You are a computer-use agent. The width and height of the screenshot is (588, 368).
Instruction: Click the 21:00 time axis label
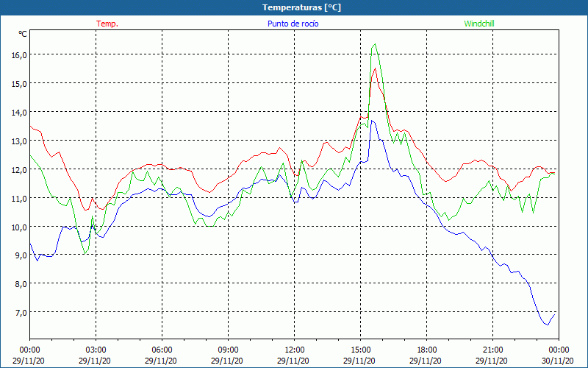pos(492,350)
